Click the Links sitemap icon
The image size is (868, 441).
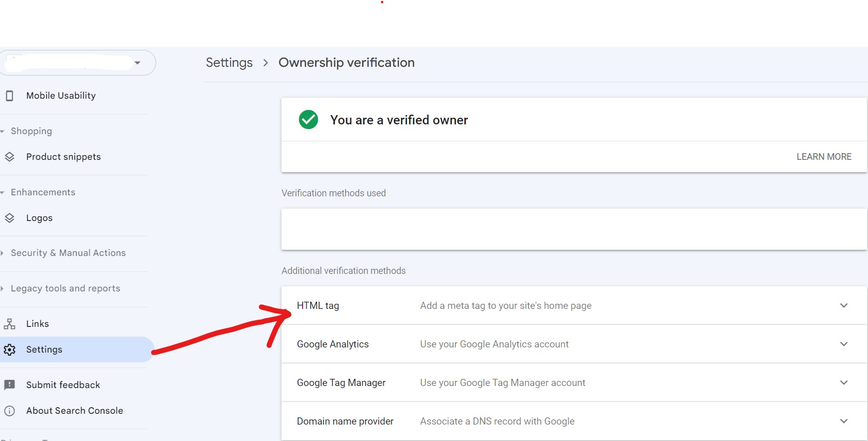click(9, 324)
